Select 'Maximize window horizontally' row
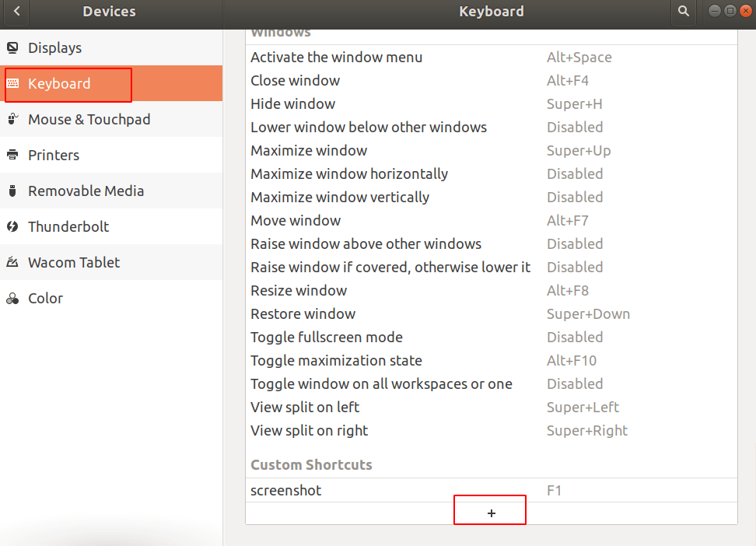The height and width of the screenshot is (546, 756). (x=491, y=173)
